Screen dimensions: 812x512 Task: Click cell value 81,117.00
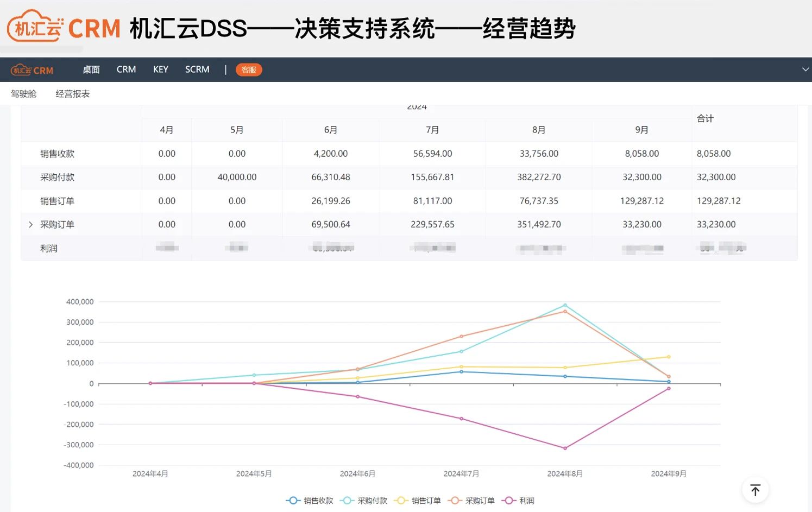432,201
